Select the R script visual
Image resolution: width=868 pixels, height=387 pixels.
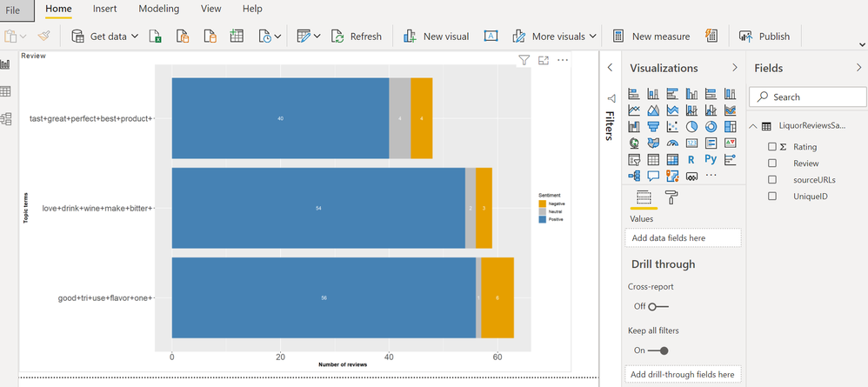coord(691,160)
